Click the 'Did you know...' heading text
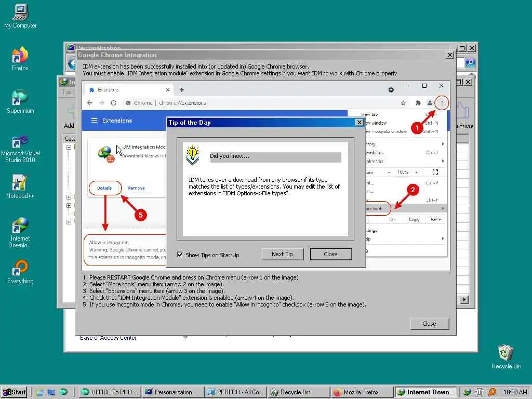Viewport: 532px width, 399px height. (230, 156)
